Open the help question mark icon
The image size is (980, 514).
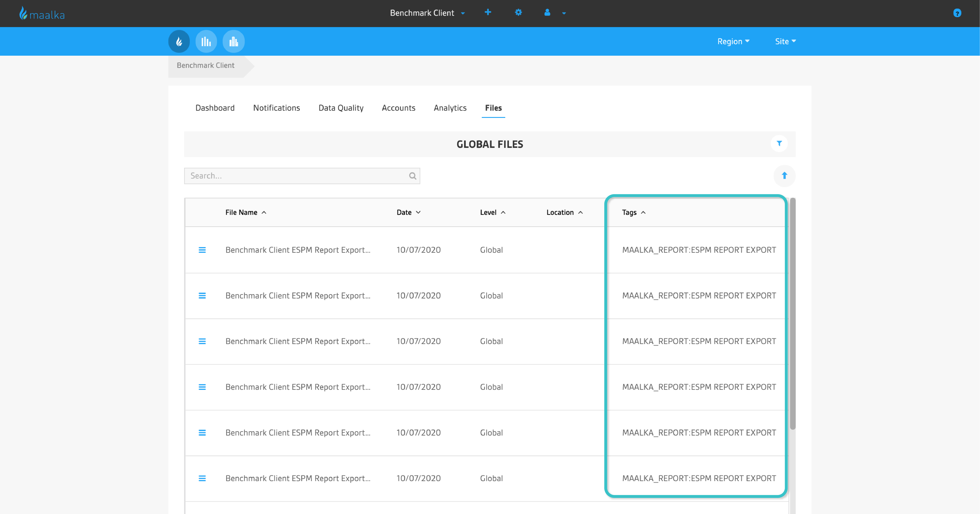pyautogui.click(x=957, y=13)
